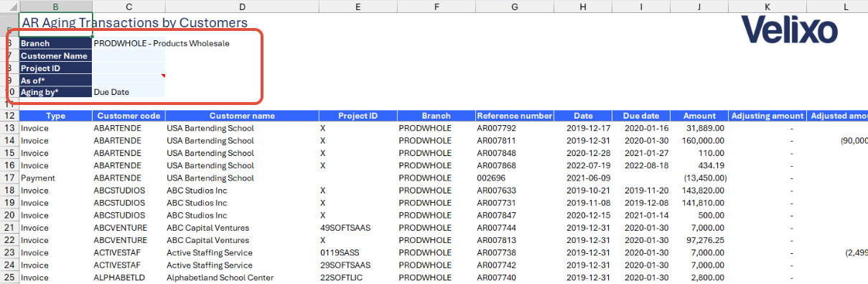Click the Reference number column heading

click(x=514, y=116)
